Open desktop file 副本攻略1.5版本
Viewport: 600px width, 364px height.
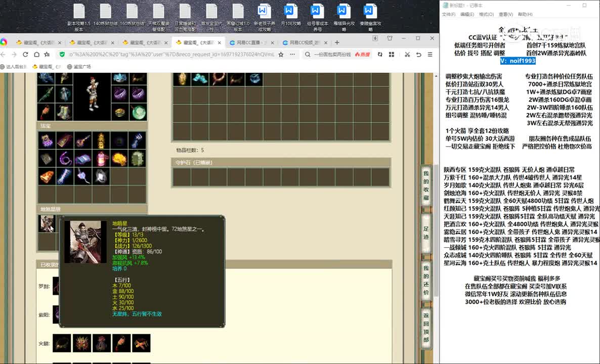79,17
